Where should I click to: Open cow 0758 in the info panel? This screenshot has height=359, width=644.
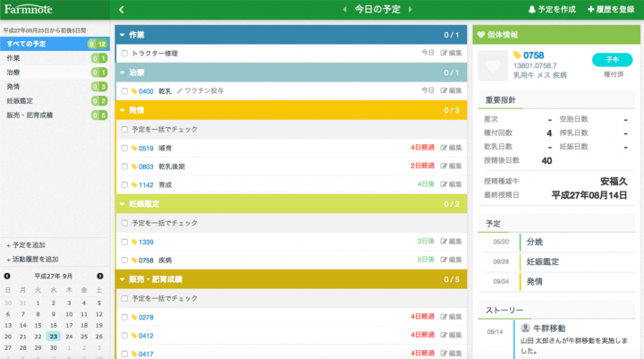tap(533, 56)
